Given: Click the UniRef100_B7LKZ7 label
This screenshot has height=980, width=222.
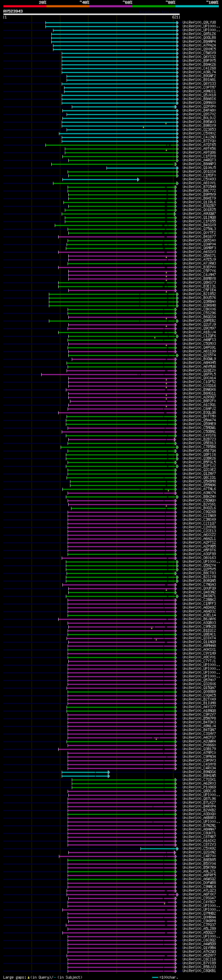Looking at the screenshot, I should [199, 802].
